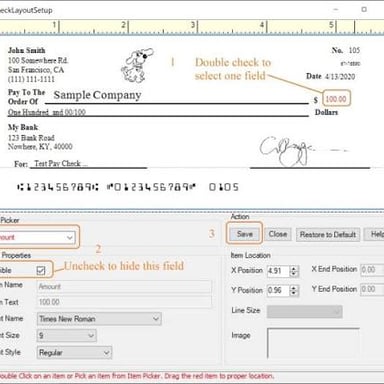
Task: Increase Y Position with up arrow
Action: coord(293,288)
